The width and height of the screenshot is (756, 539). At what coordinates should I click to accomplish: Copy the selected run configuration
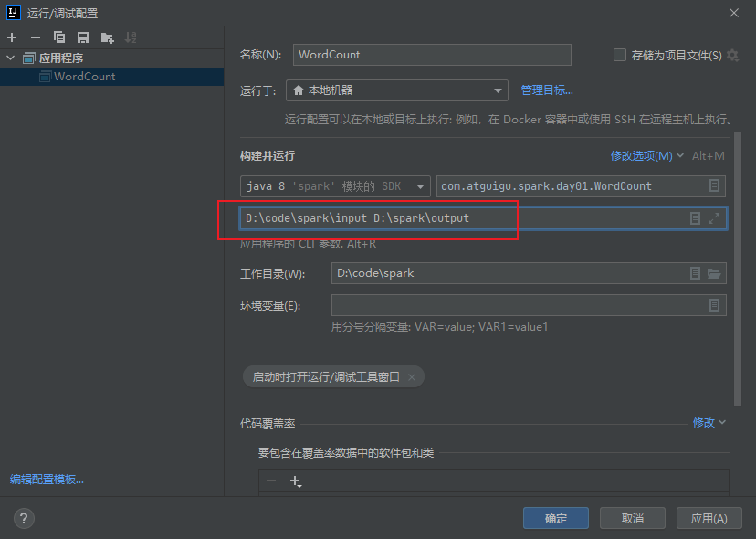click(x=59, y=37)
